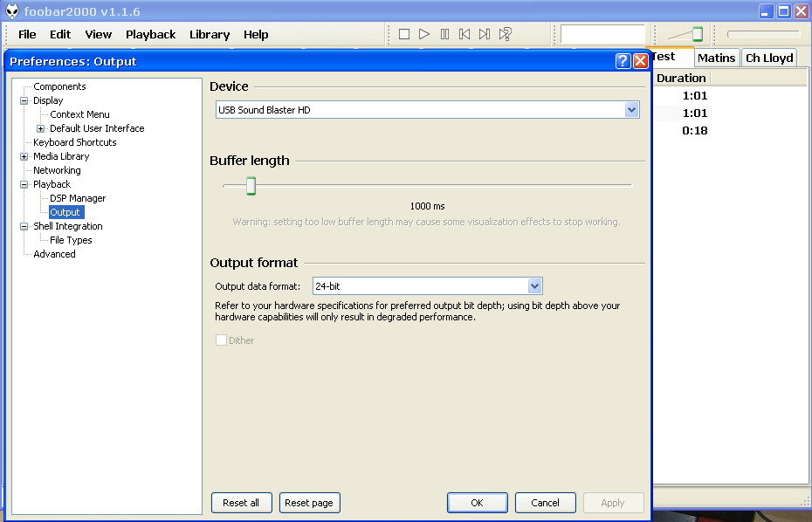Viewport: 812px width, 522px height.
Task: Click the Stop playback button
Action: (404, 34)
